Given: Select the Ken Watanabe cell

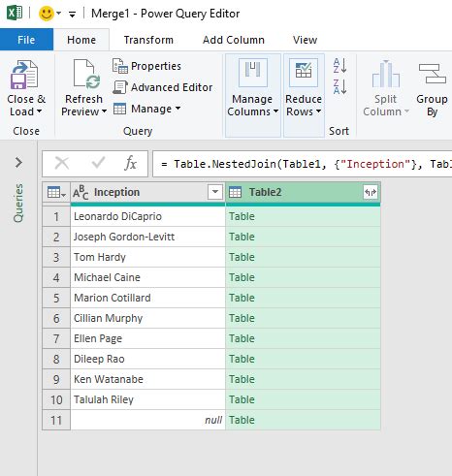Looking at the screenshot, I should [x=147, y=379].
